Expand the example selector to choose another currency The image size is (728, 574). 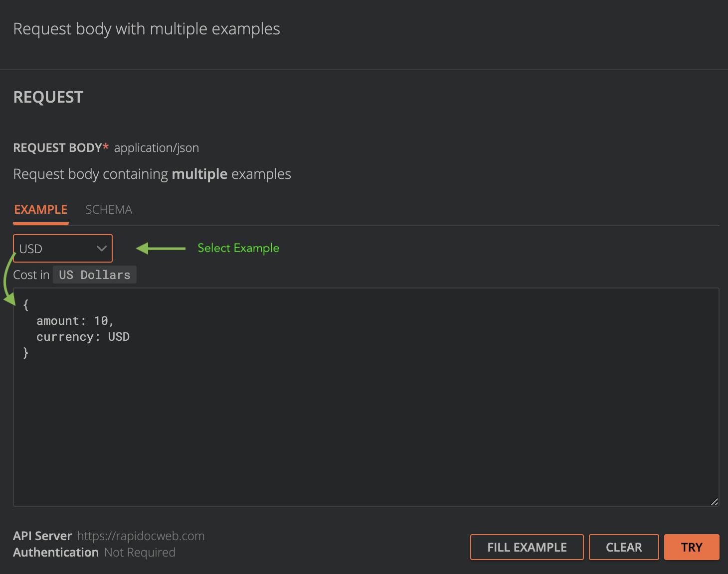click(x=62, y=248)
